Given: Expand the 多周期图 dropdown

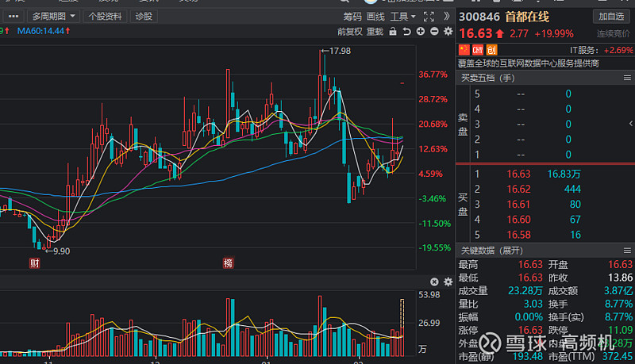Looking at the screenshot, I should coord(53,16).
